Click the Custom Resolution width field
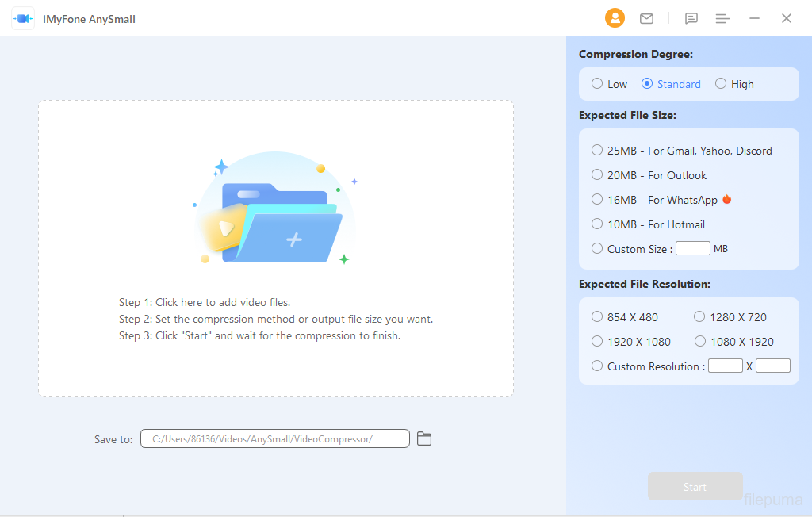The width and height of the screenshot is (812, 517). (725, 366)
